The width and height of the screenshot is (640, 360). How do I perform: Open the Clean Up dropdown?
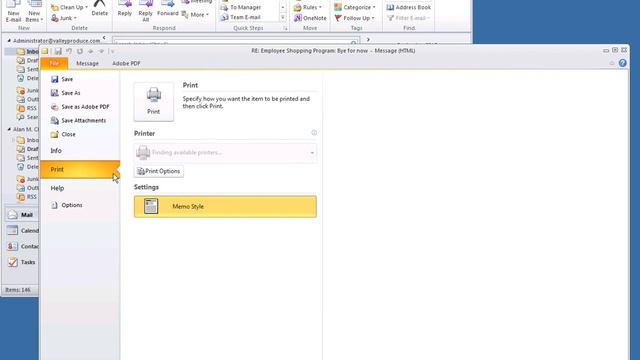click(x=69, y=7)
